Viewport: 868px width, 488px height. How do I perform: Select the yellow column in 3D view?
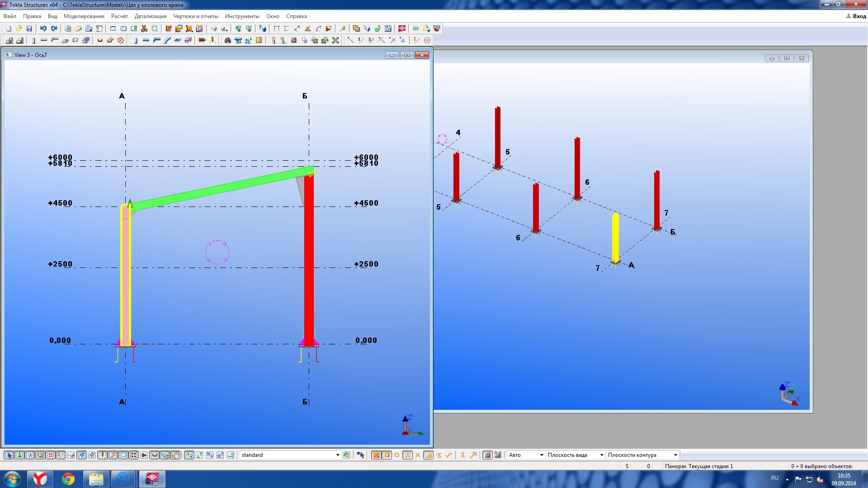[x=615, y=237]
